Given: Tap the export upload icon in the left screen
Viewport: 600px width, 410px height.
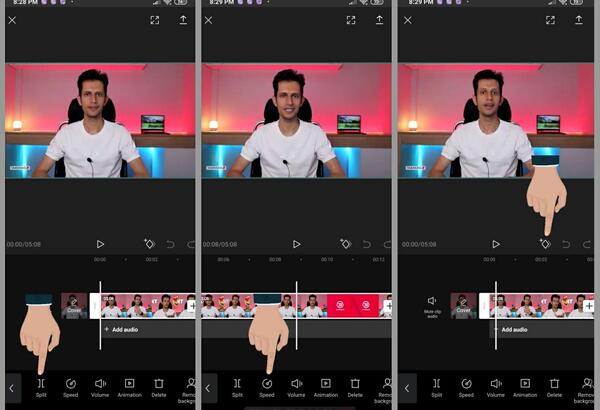Looking at the screenshot, I should [183, 20].
